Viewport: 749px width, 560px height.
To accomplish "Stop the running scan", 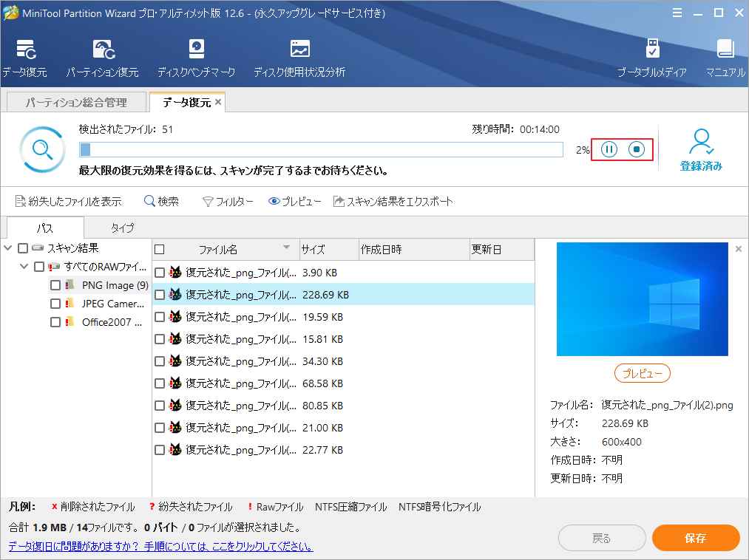I will click(x=637, y=149).
